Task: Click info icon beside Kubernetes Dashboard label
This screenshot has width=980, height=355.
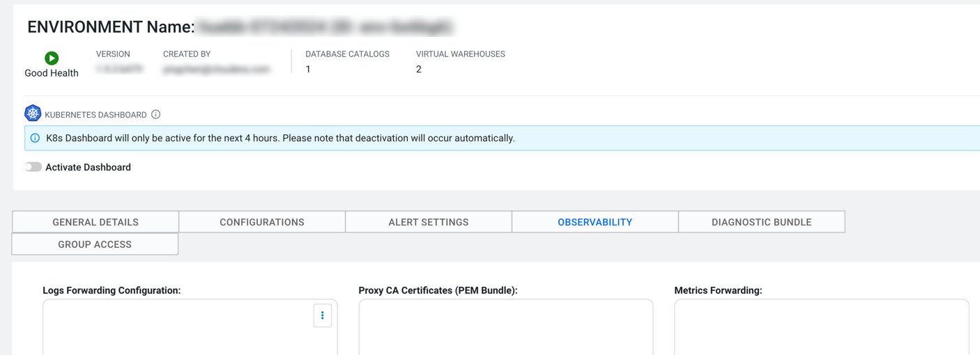Action: [156, 114]
